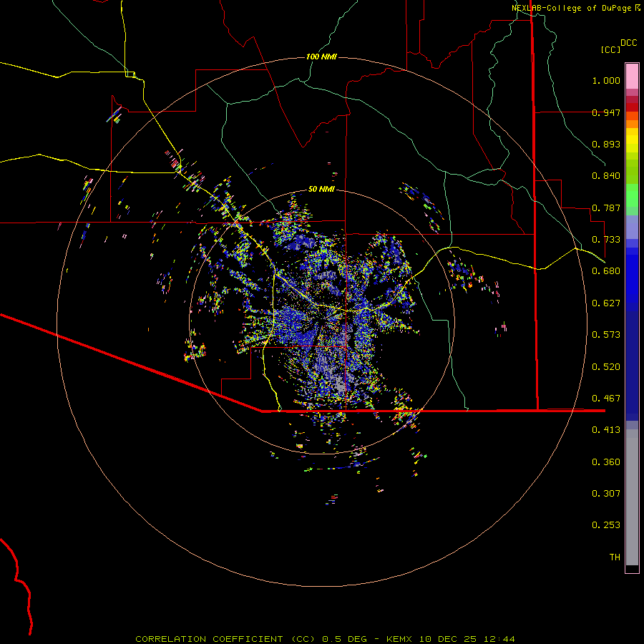Click CORRELATION COEFFICIENT title in caption
The width and height of the screenshot is (644, 644).
coord(209,639)
